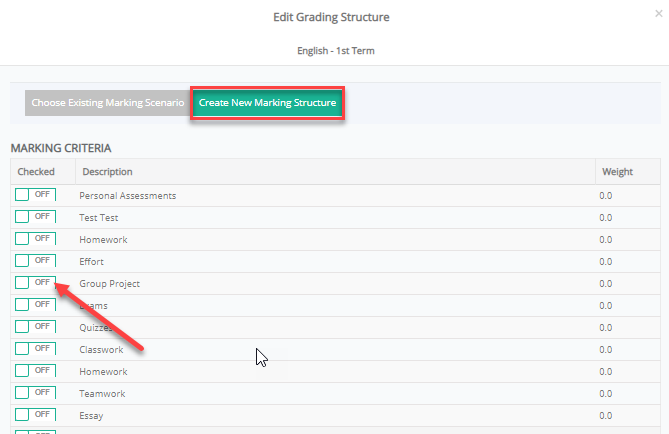The image size is (669, 434).
Task: Toggle the Homework switch directly above Effort
Action: pos(35,239)
